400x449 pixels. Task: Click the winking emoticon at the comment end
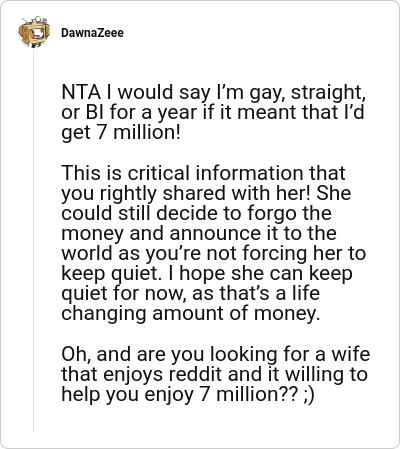tap(309, 395)
